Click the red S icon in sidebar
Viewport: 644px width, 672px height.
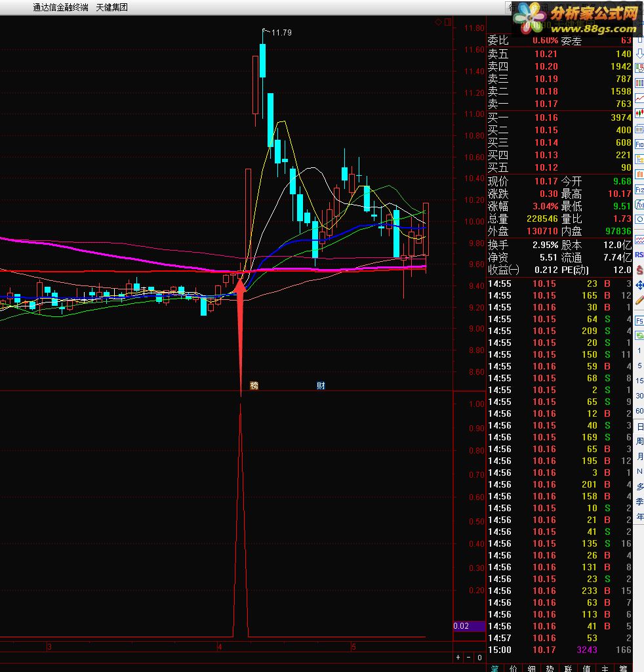click(x=639, y=270)
